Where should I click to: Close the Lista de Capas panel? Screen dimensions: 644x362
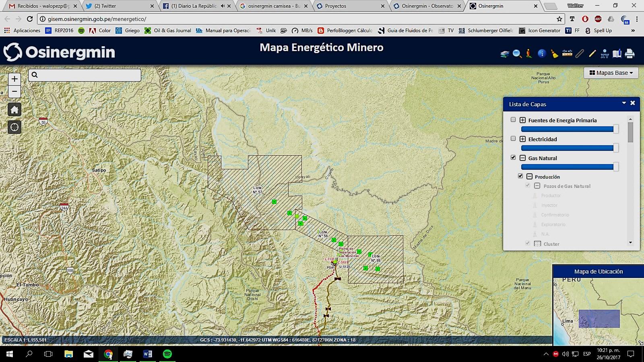click(x=633, y=103)
